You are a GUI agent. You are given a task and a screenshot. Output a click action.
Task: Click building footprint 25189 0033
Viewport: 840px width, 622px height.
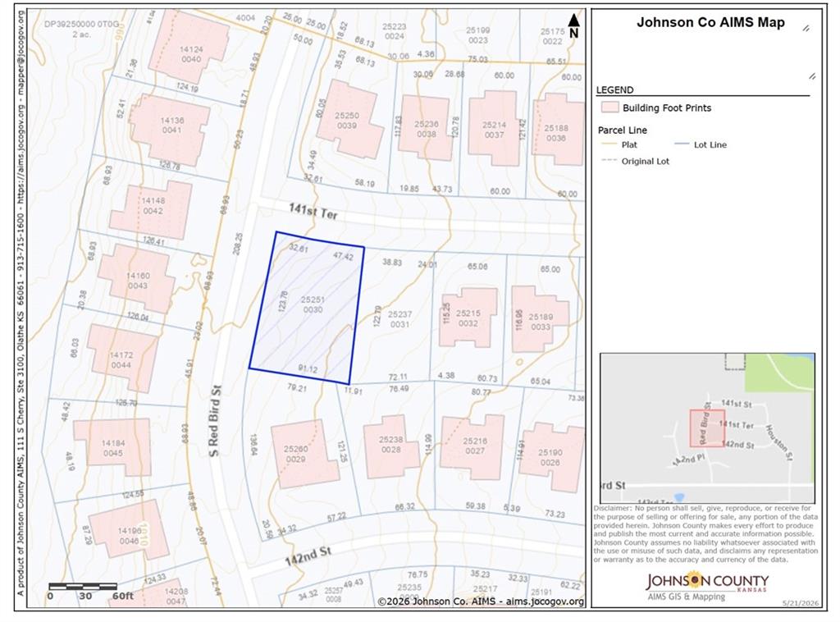coord(540,319)
